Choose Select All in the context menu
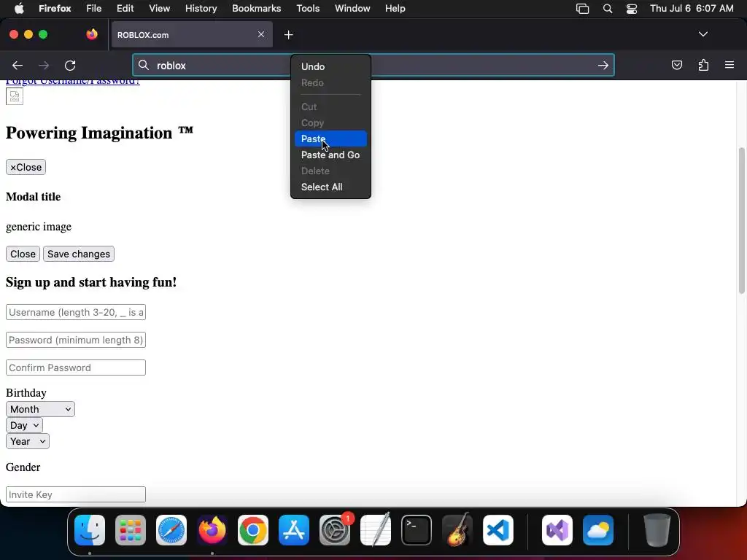Image resolution: width=747 pixels, height=560 pixels. click(330, 187)
